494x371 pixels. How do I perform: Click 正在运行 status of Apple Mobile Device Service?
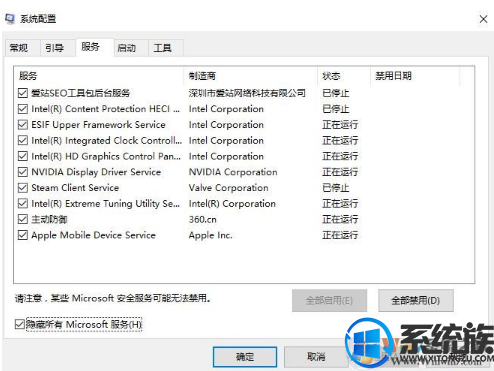click(340, 235)
